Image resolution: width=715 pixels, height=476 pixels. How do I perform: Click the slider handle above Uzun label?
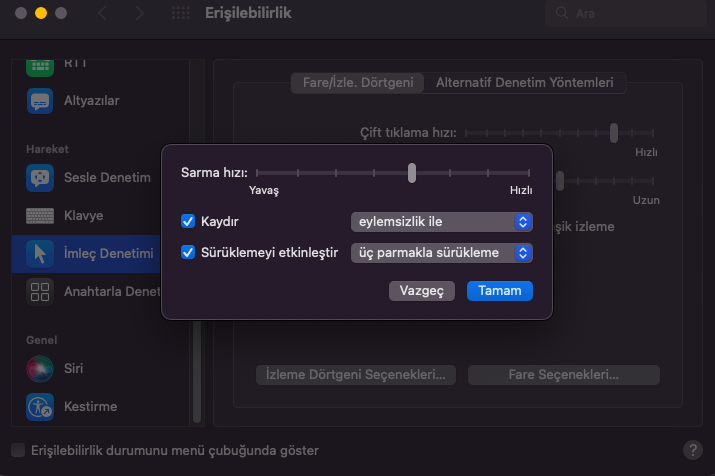click(x=560, y=181)
